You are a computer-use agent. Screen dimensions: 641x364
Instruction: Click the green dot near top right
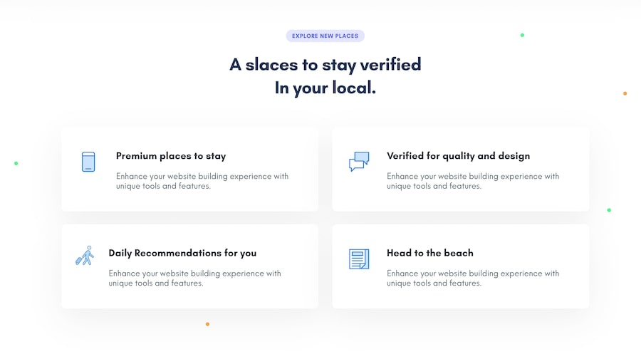point(522,35)
